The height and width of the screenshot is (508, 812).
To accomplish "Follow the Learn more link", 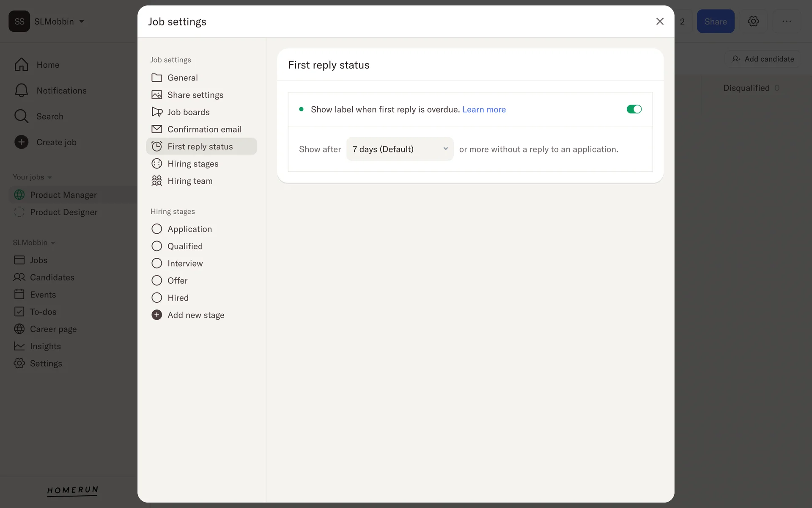I will pos(484,110).
